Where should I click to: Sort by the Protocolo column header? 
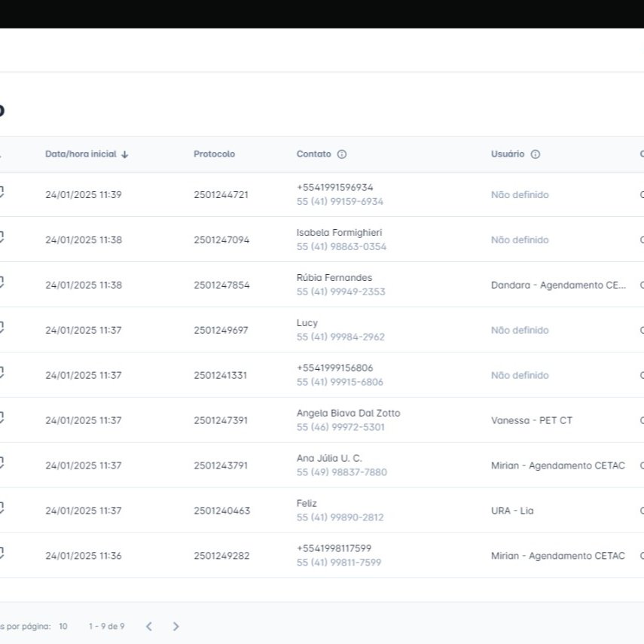pos(215,154)
